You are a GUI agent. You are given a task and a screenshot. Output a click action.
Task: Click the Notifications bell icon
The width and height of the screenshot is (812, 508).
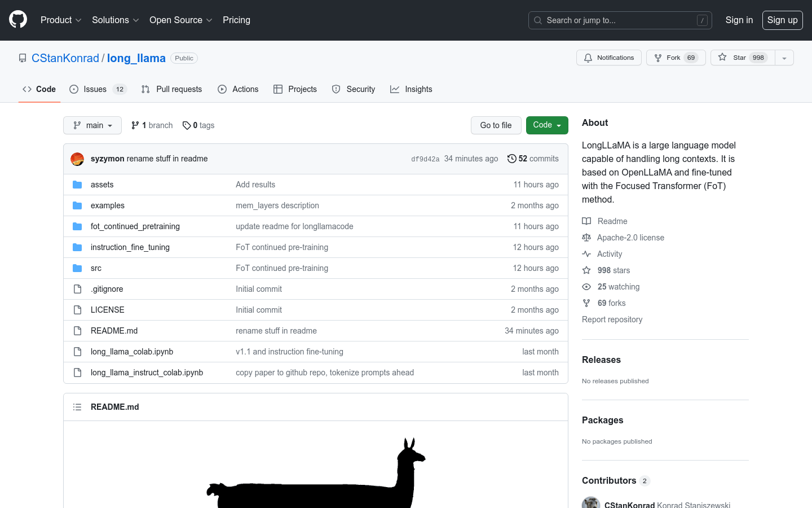tap(588, 58)
